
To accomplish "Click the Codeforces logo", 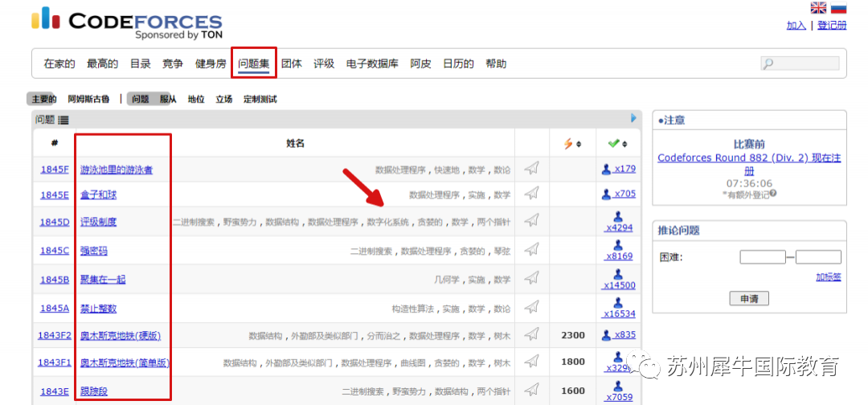I will point(127,23).
